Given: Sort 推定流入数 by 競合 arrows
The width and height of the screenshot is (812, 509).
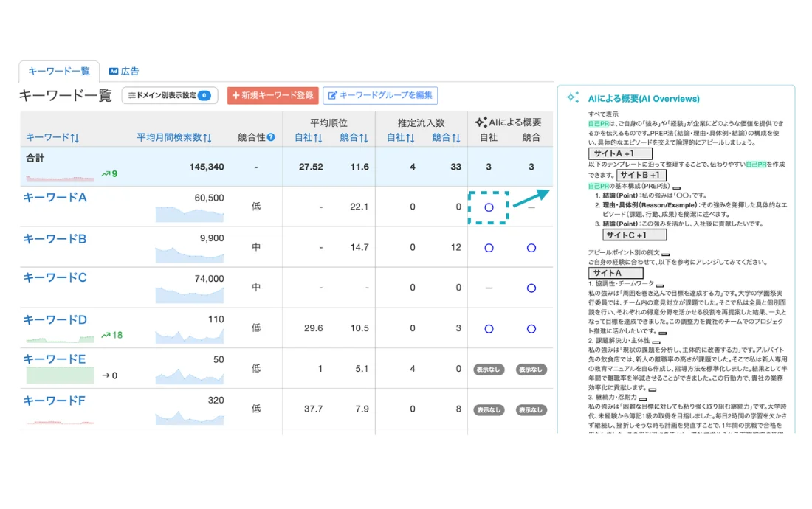Looking at the screenshot, I should pos(455,138).
